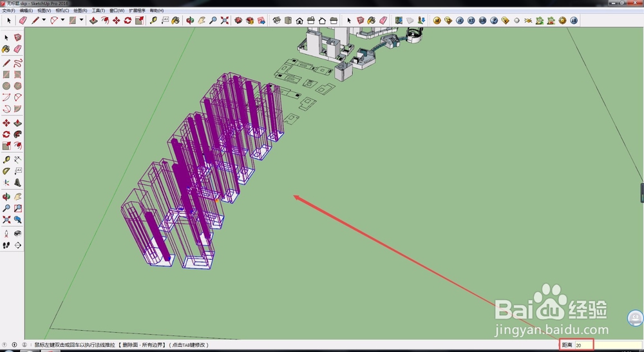The image size is (644, 352).
Task: Open the blue question mark help plugin
Action: tap(494, 20)
